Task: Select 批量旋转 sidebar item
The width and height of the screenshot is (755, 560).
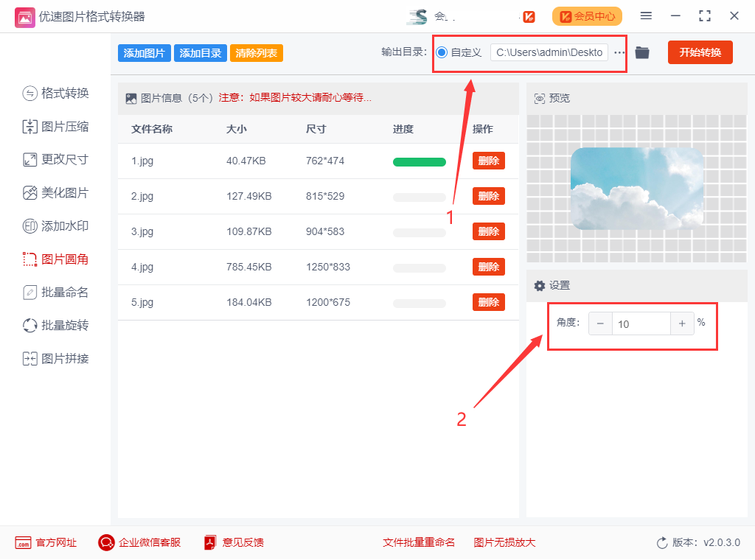Action: (56, 326)
